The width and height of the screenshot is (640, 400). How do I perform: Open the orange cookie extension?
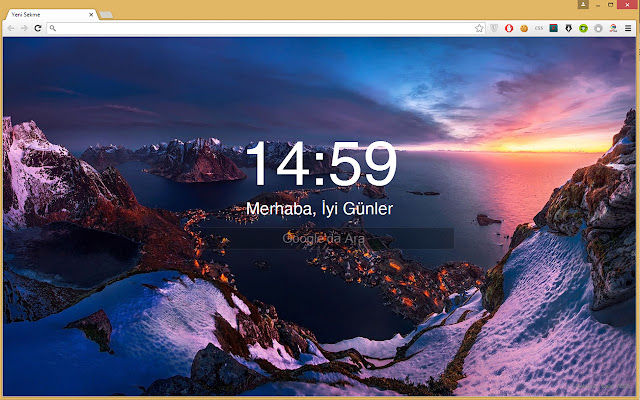524,28
